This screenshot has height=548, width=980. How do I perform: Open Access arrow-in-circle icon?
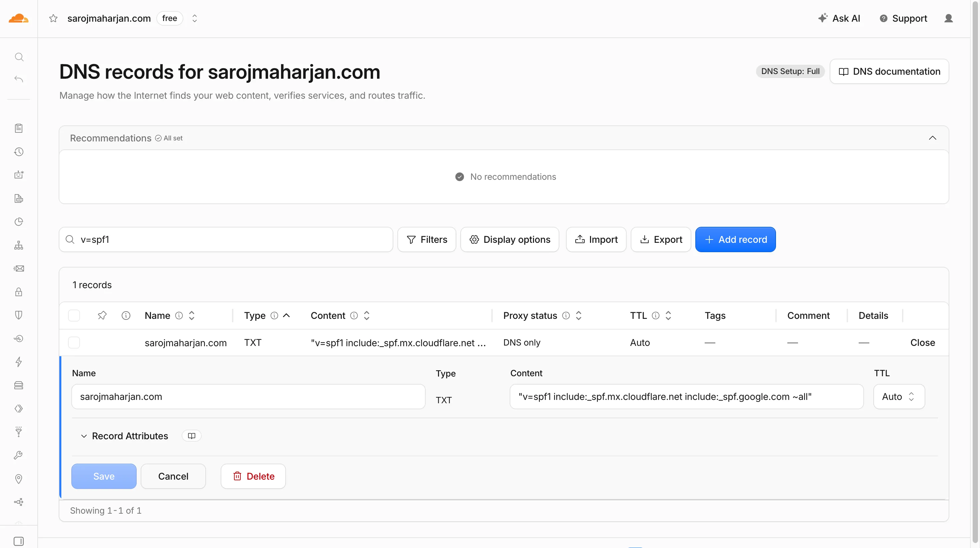pos(19,338)
